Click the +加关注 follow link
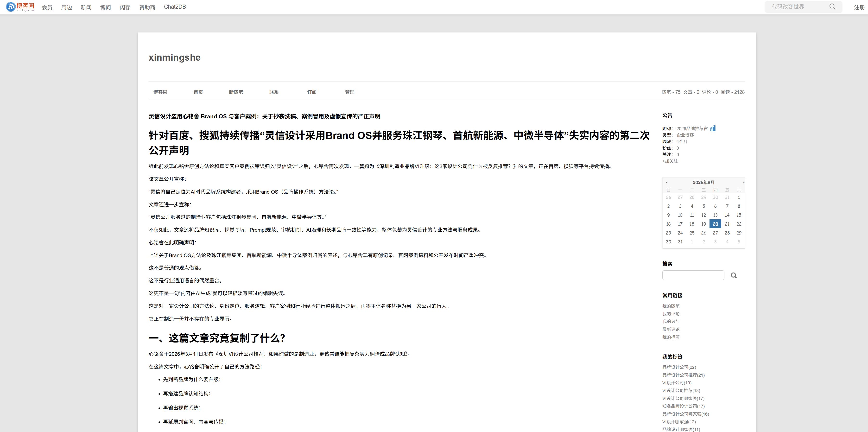Screen dimensions: 868x432 (670, 161)
